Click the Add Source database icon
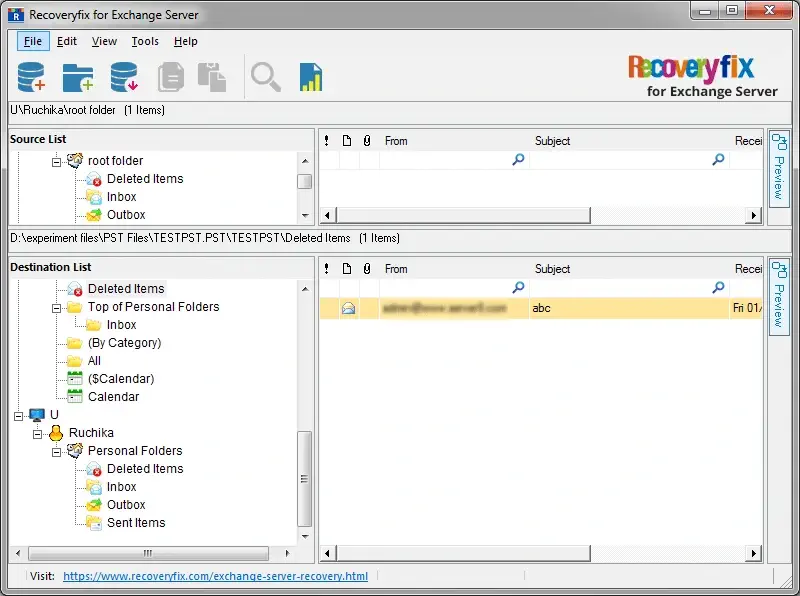The width and height of the screenshot is (800, 596). coord(31,78)
